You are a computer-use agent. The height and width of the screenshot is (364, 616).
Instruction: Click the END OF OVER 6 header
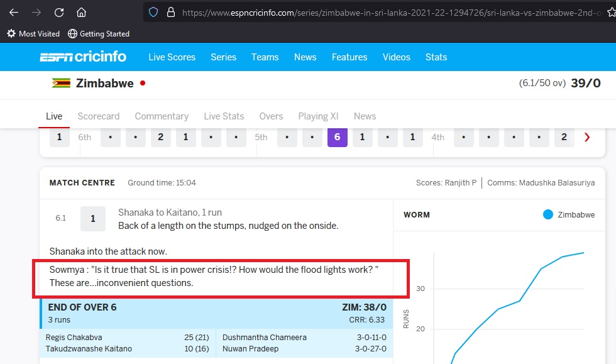click(82, 307)
